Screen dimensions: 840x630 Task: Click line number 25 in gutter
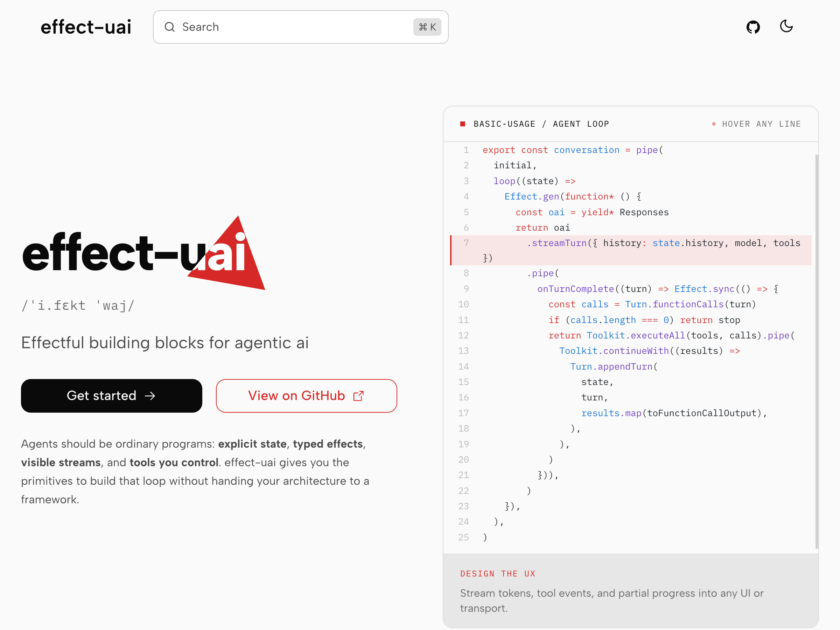(463, 537)
